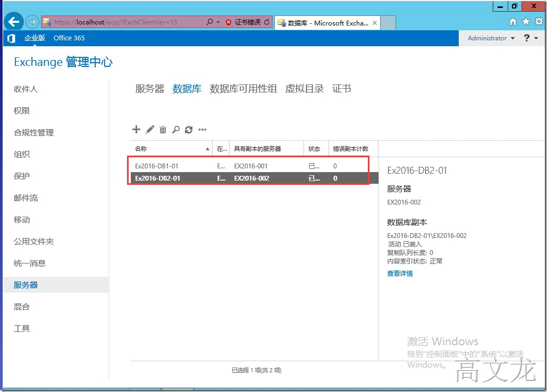Click the 具有副本的服务器 column header
The height and width of the screenshot is (392, 547).
point(266,149)
